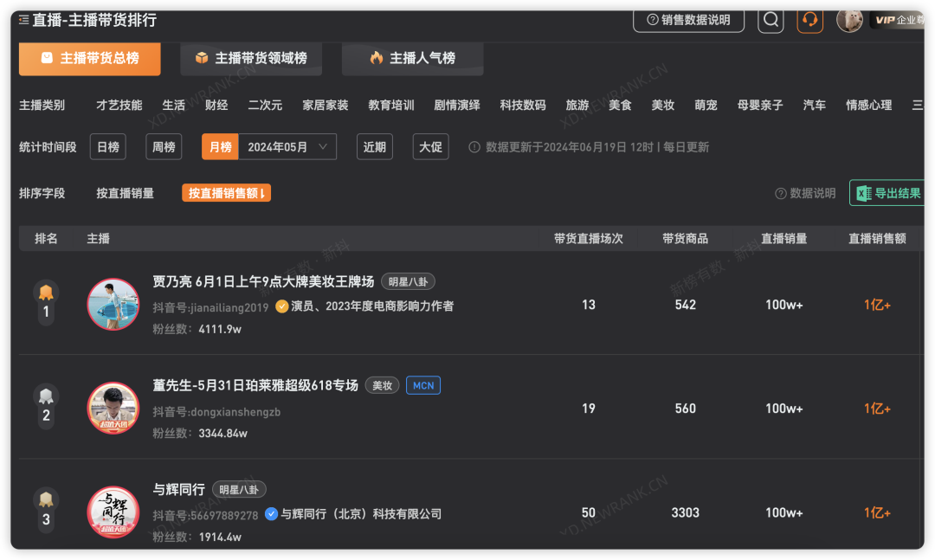Filter category 美食
This screenshot has width=935, height=560.
point(620,106)
